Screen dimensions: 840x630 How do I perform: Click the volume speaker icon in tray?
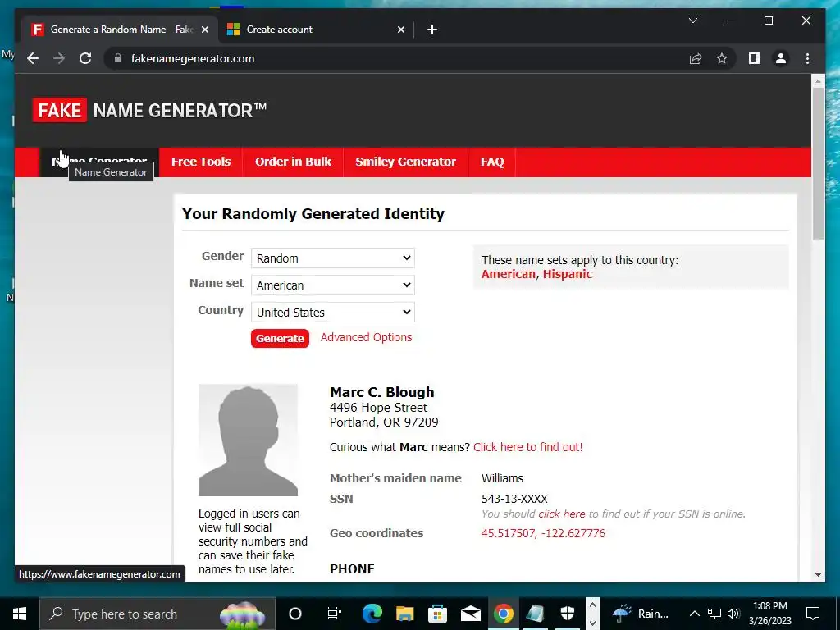[733, 614]
